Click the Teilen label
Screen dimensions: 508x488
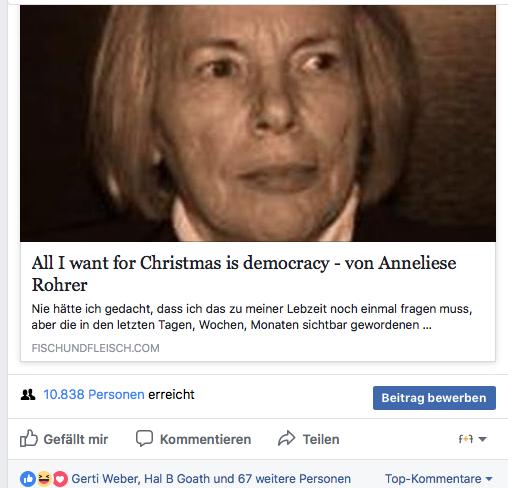point(321,439)
